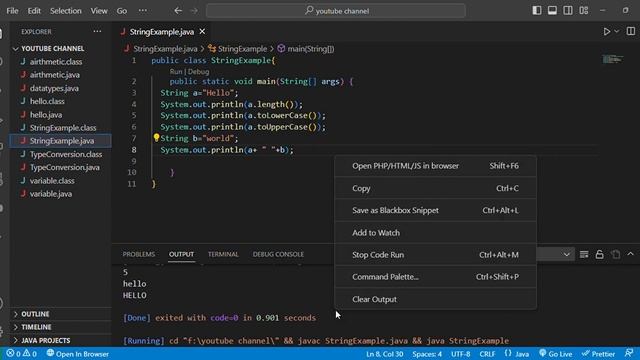Open the File menu
This screenshot has height=360, width=640.
pos(12,11)
